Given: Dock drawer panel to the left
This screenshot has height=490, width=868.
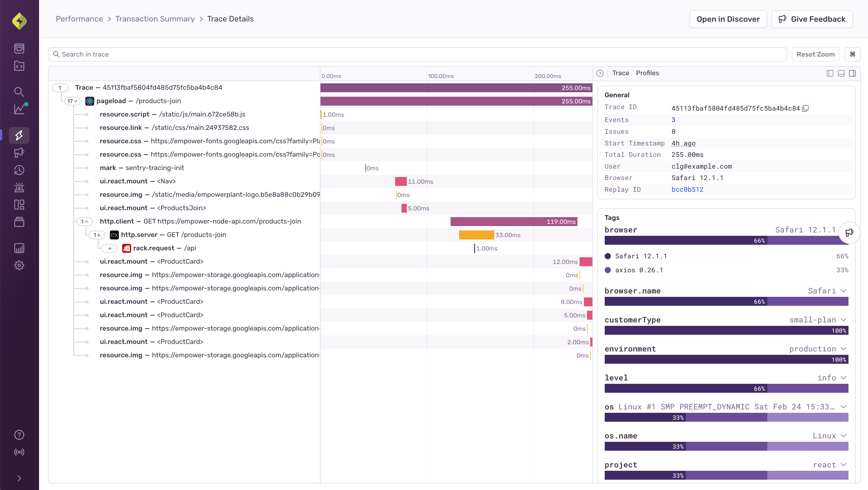Looking at the screenshot, I should (x=830, y=73).
